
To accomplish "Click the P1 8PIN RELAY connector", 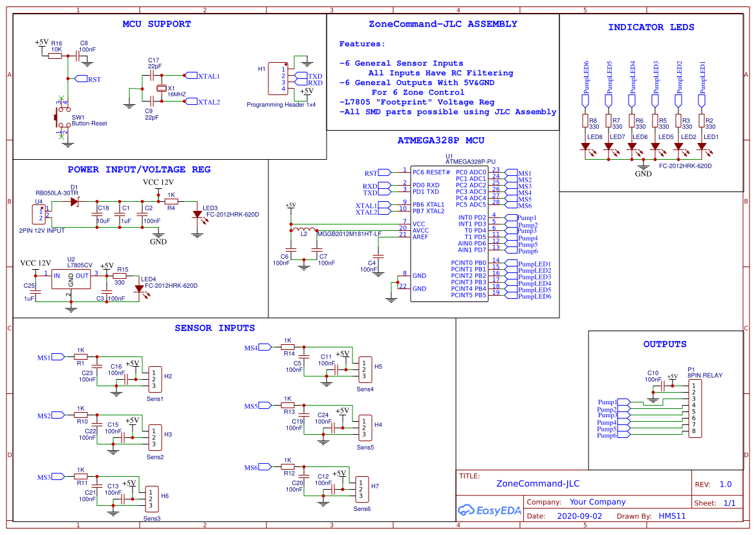I will click(x=695, y=409).
